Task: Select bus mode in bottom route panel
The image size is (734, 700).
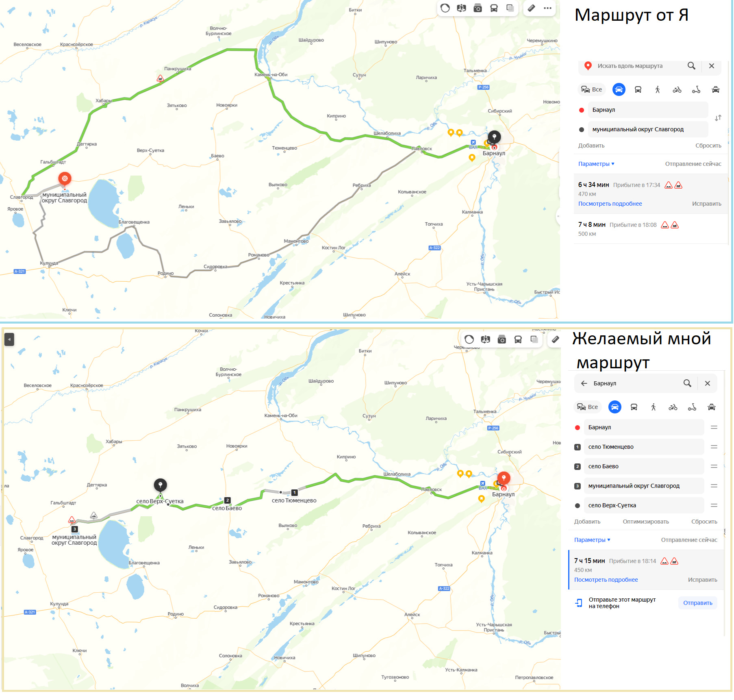Action: click(x=634, y=407)
